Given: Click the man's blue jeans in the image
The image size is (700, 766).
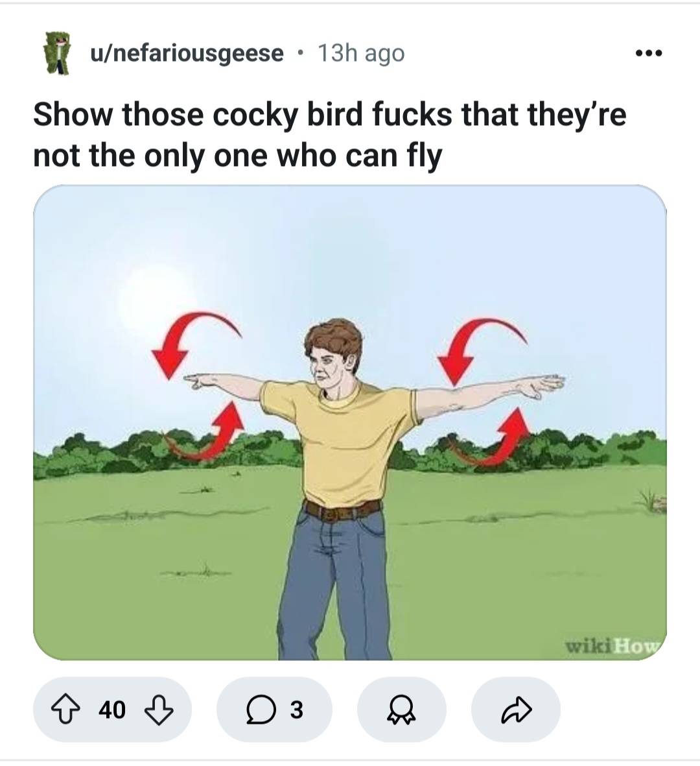Looking at the screenshot, I should 337,584.
